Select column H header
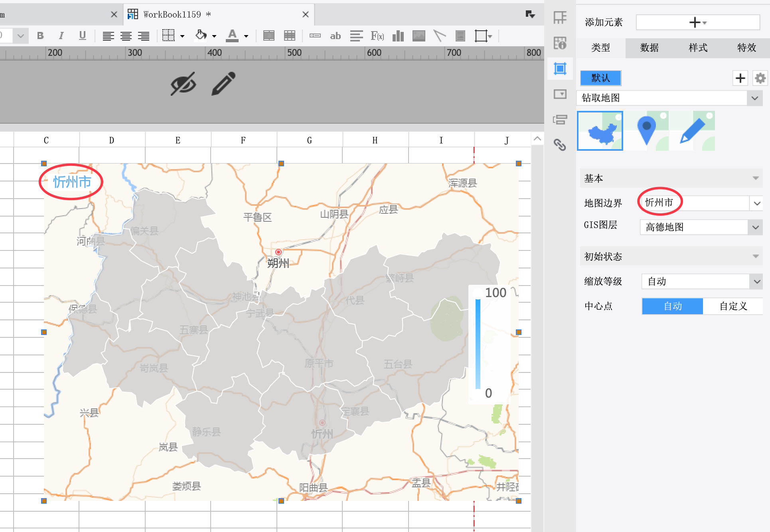 (x=375, y=140)
